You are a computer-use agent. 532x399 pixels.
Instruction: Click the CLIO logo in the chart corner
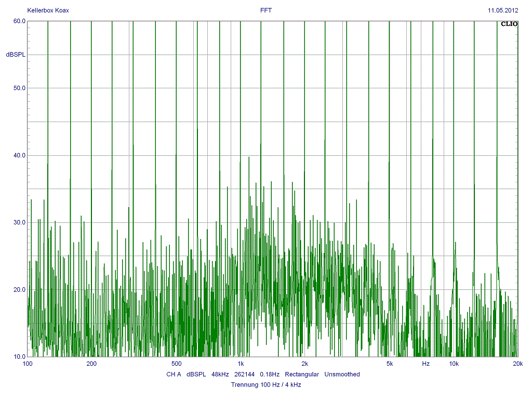click(509, 24)
